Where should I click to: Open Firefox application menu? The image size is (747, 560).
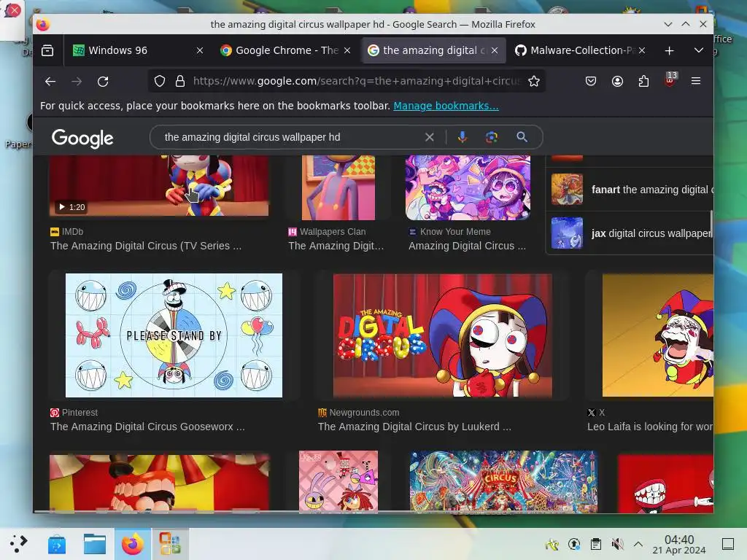695,82
